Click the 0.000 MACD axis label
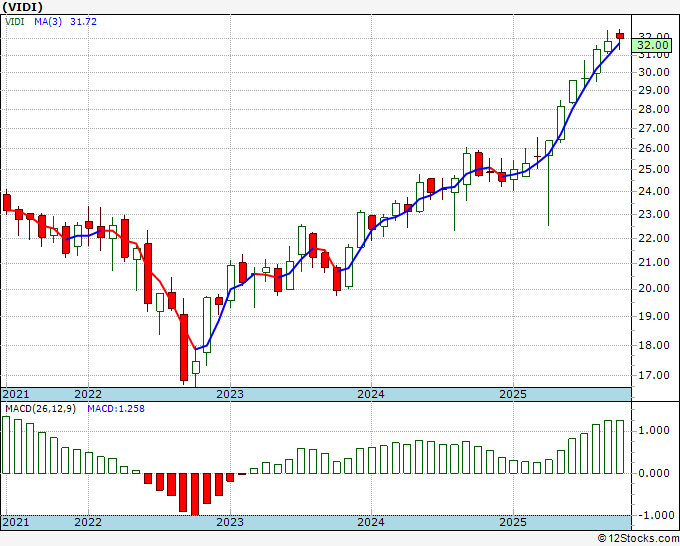This screenshot has height=546, width=680. 654,473
